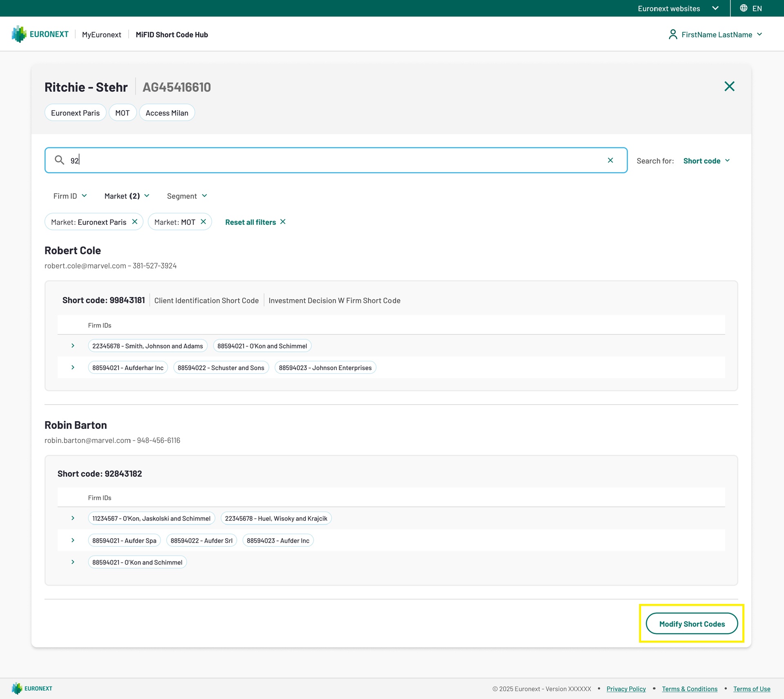Open Search for Short code dropdown

tap(706, 161)
